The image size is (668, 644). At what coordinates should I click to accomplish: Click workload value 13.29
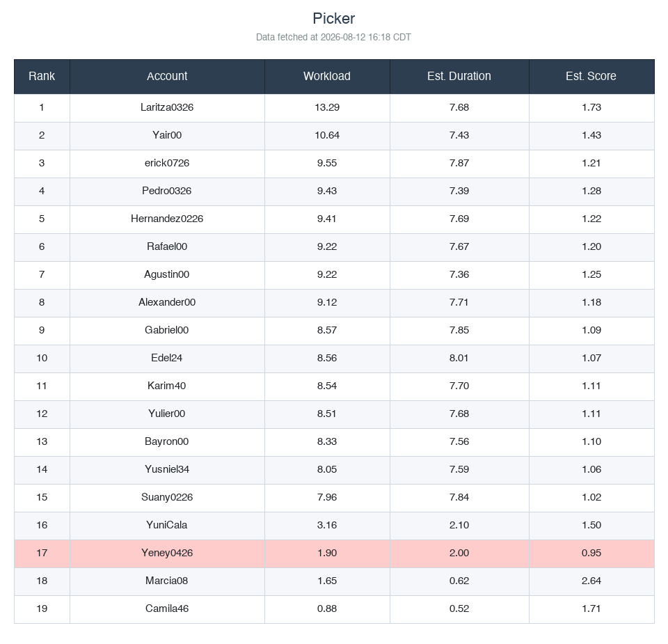tap(327, 107)
